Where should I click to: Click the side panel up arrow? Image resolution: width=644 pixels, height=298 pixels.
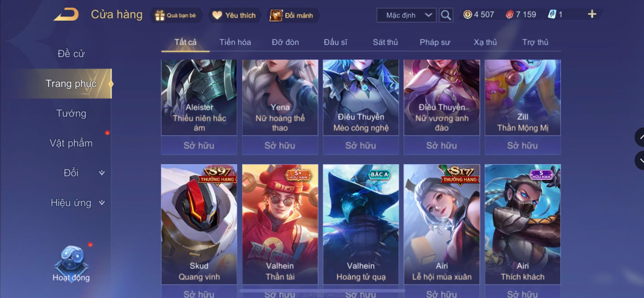coord(639,137)
